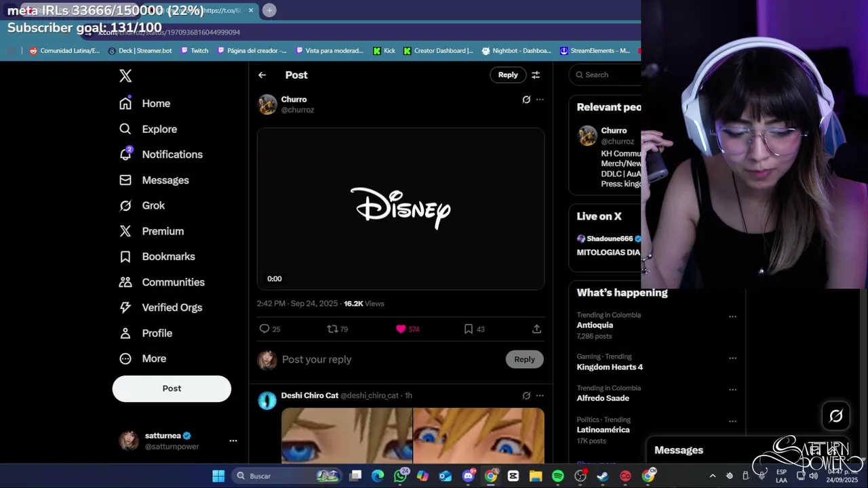Image resolution: width=868 pixels, height=488 pixels.
Task: Click the X Search field
Action: [606, 75]
